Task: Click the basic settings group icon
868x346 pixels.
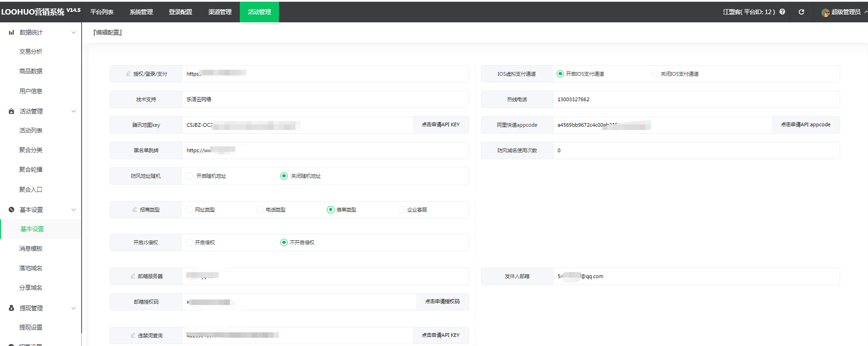Action: (x=11, y=210)
